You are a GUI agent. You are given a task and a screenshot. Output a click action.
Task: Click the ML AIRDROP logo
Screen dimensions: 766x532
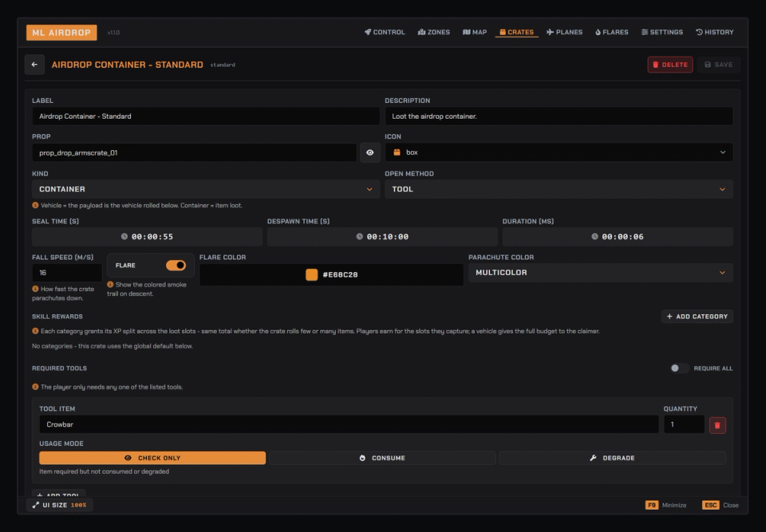point(61,33)
